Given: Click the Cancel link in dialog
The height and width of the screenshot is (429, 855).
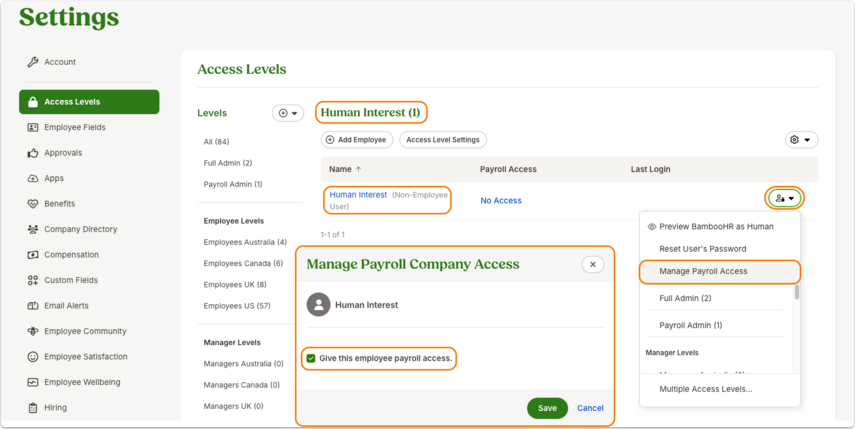Looking at the screenshot, I should point(590,408).
